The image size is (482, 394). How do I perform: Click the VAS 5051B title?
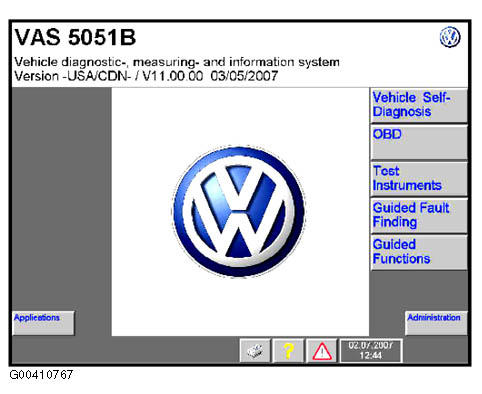click(75, 37)
